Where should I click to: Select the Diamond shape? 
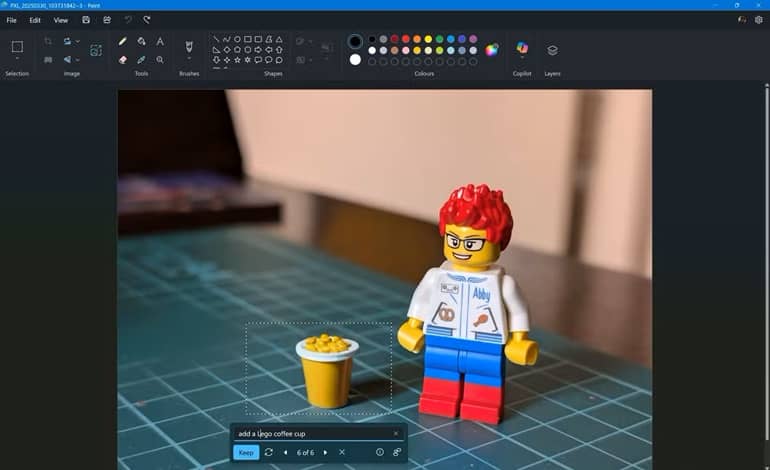(x=226, y=50)
